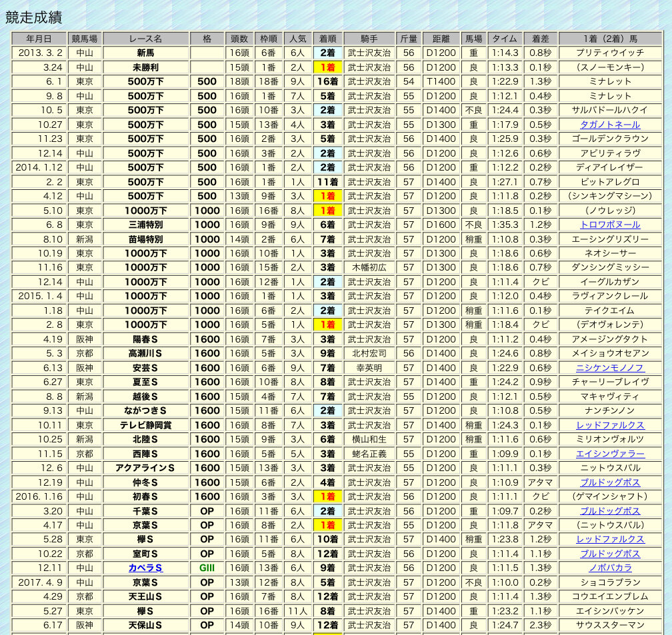Screen dimensions: 672x635
Task: Select the 新馬 race name cell
Action: click(x=145, y=53)
